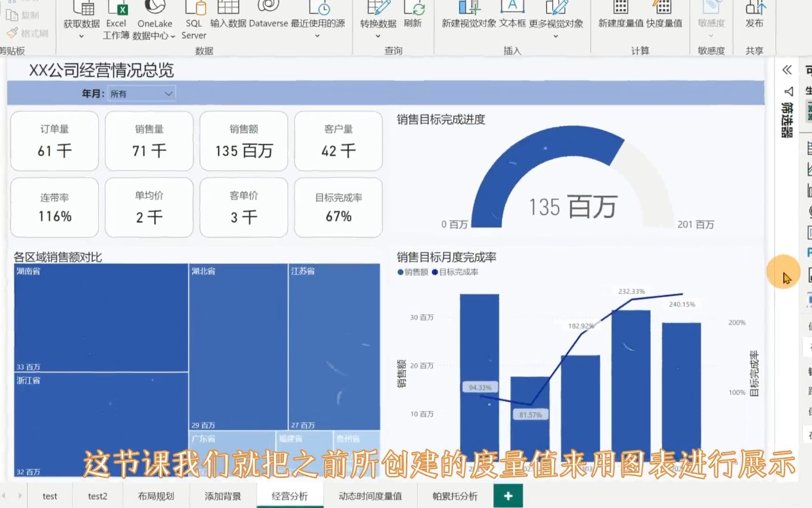Switch to the test tab
Image resolution: width=812 pixels, height=508 pixels.
(x=50, y=496)
